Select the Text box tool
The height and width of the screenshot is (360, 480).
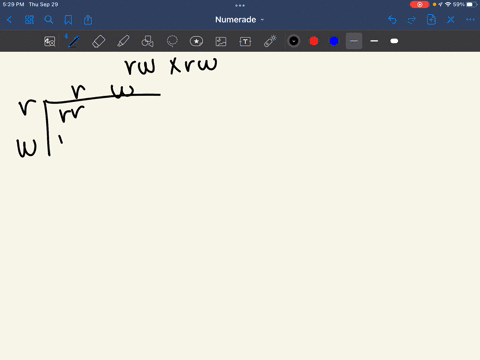(245, 41)
